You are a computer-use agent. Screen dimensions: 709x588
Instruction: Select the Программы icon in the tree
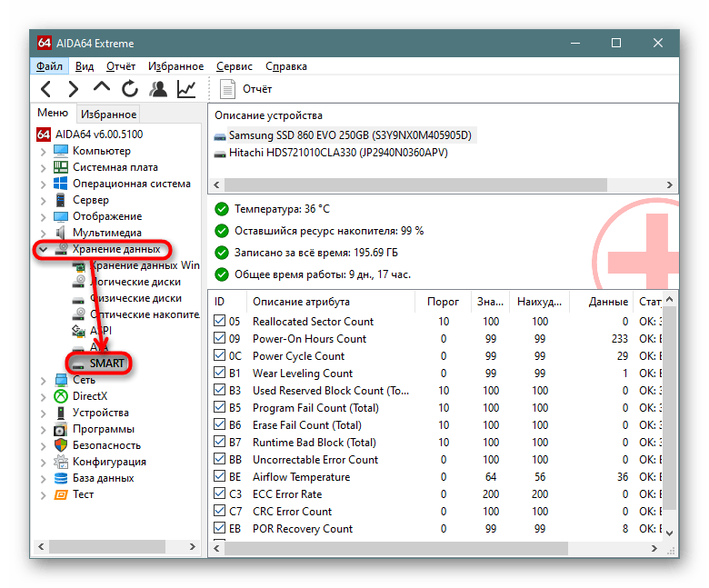(61, 429)
